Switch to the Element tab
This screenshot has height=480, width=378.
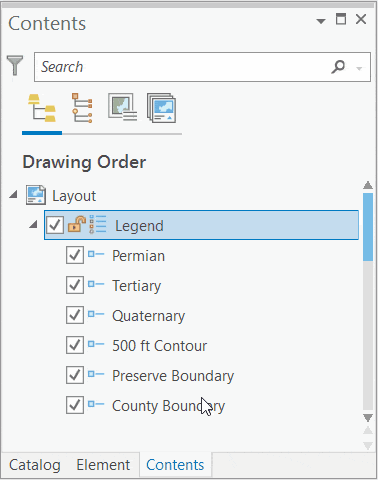103,465
